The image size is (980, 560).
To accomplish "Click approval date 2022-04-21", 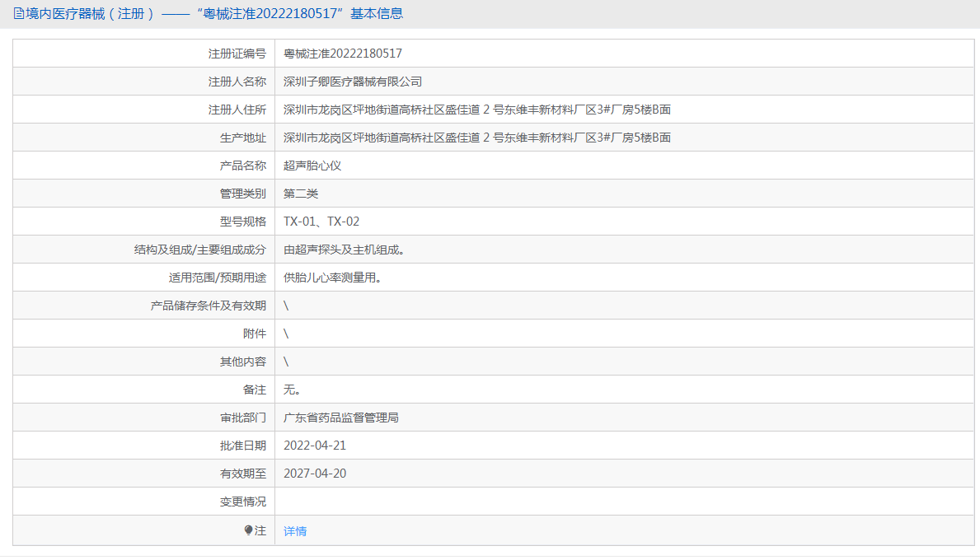I will coord(314,446).
